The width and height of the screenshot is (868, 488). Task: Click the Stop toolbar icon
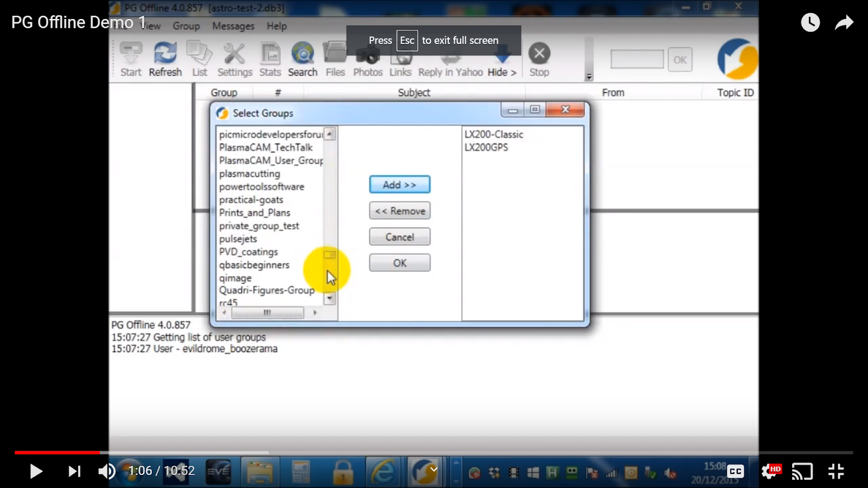[x=539, y=60]
